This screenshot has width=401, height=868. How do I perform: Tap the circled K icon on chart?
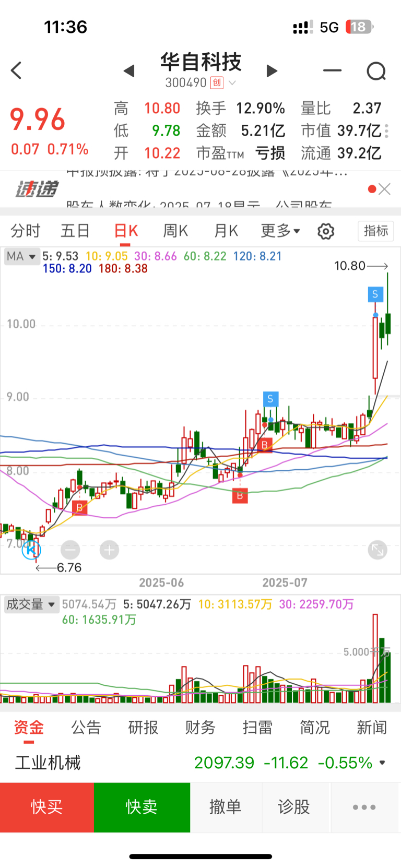31,550
